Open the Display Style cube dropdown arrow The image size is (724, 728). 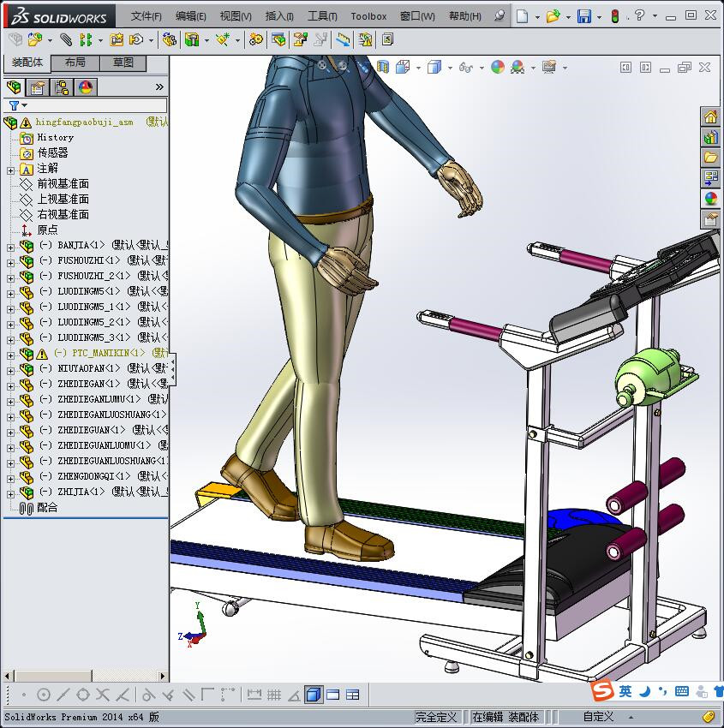pyautogui.click(x=450, y=69)
